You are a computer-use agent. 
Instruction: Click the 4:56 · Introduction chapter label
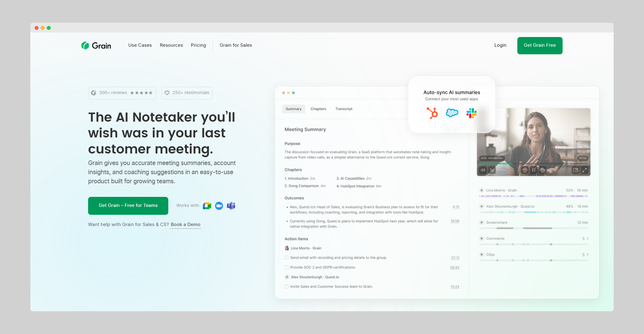[x=492, y=158]
